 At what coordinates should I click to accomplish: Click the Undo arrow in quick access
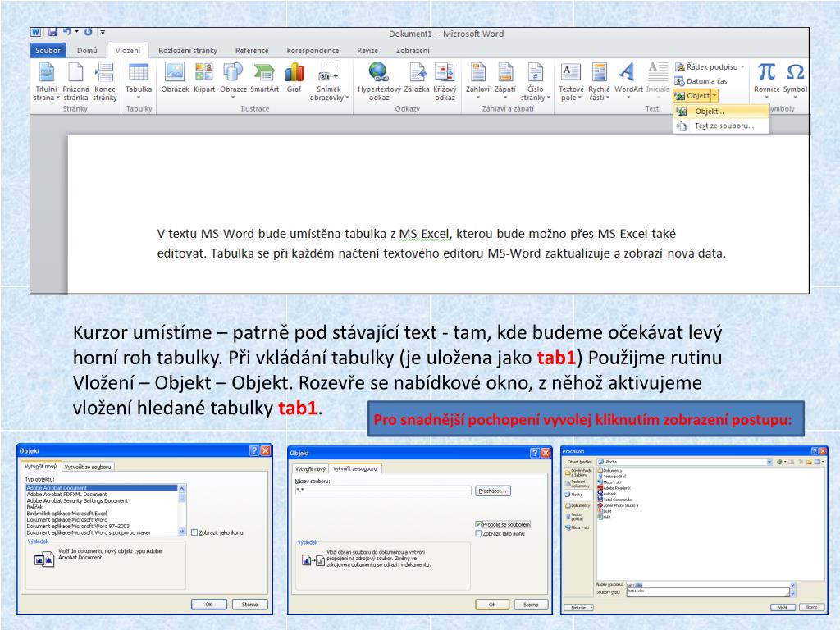click(67, 32)
